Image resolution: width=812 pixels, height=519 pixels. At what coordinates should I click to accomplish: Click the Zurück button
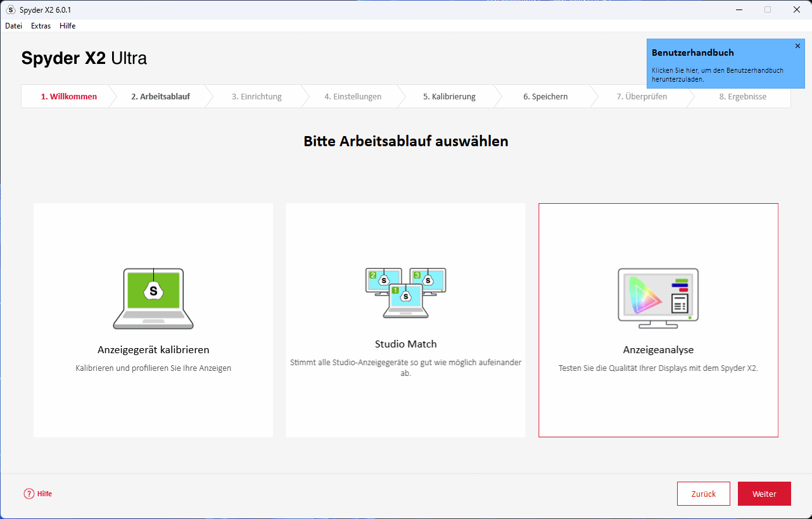704,494
